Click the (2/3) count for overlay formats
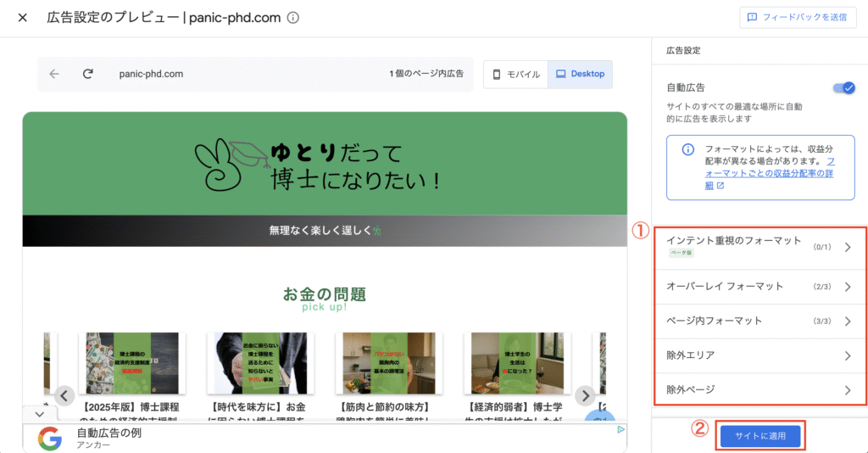 [822, 287]
